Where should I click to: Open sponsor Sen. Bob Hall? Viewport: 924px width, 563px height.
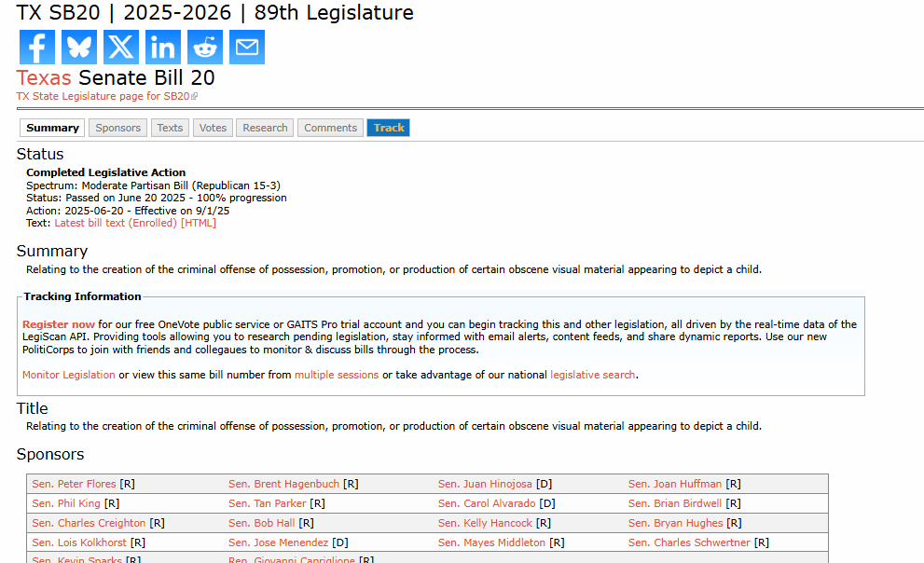click(262, 523)
